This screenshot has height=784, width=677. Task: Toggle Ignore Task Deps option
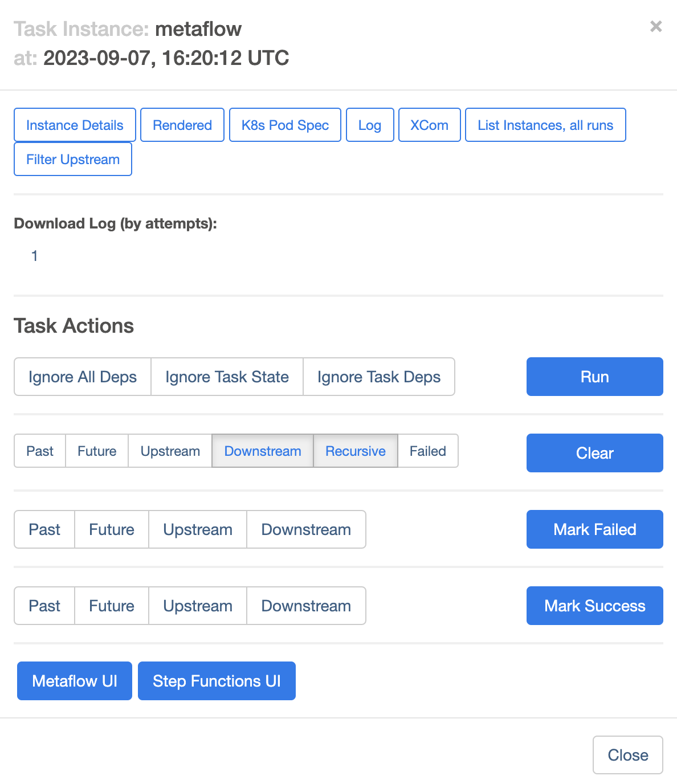(x=379, y=377)
